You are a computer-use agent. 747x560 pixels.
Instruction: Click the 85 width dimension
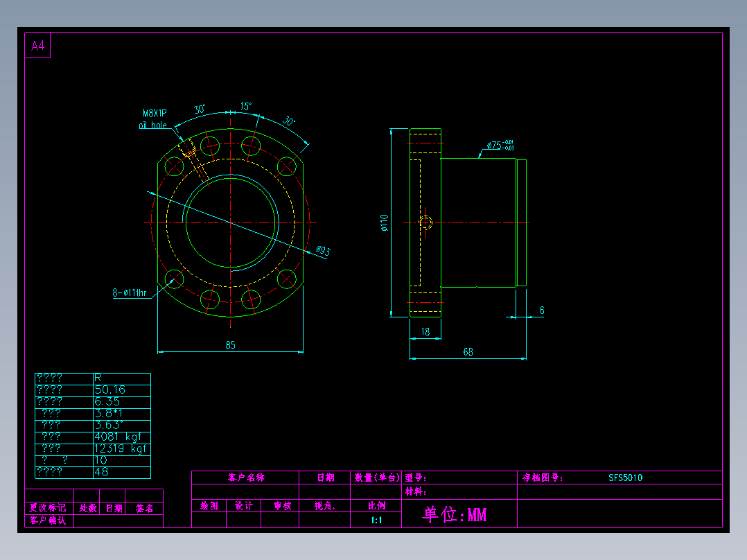[231, 344]
